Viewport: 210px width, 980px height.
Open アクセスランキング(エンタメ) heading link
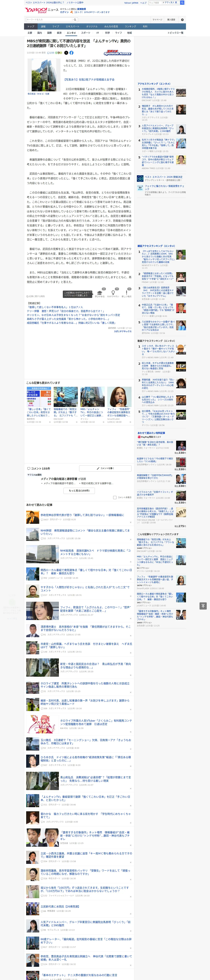154,83
